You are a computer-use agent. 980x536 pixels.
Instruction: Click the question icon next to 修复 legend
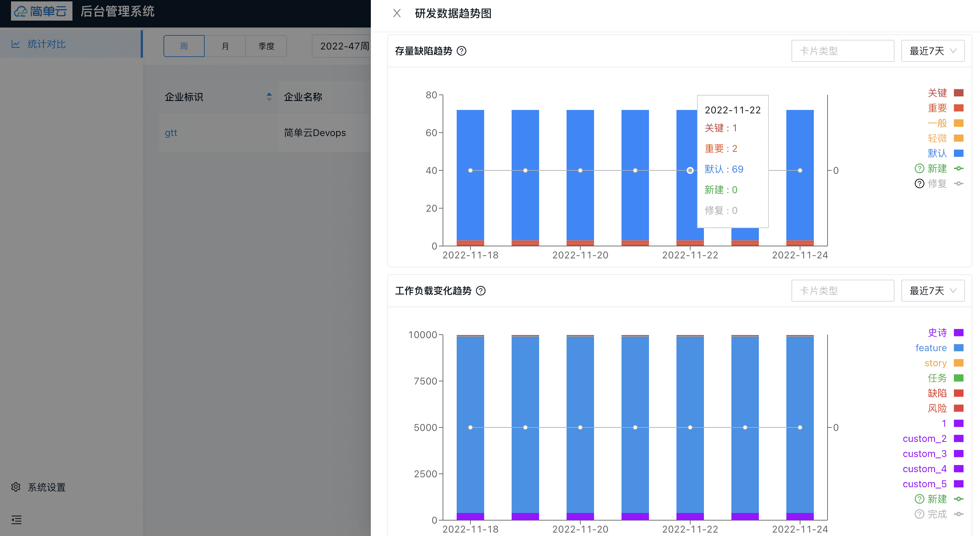(x=920, y=183)
